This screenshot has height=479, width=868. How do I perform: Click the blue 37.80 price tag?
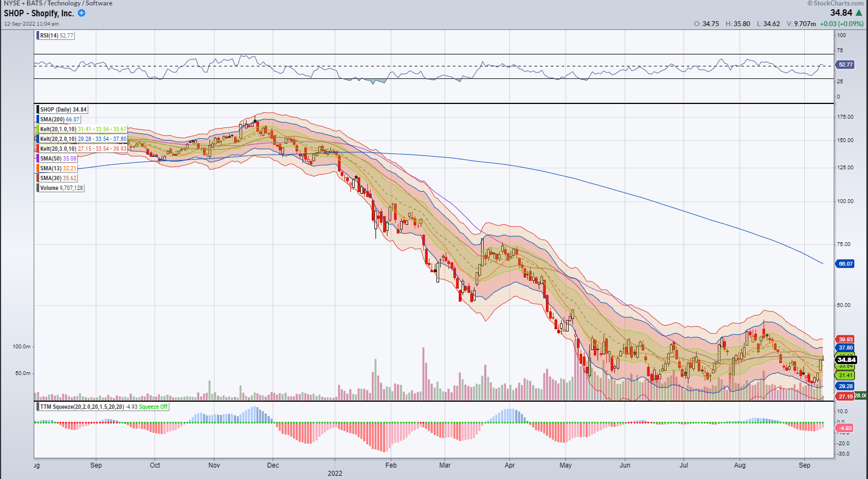845,347
